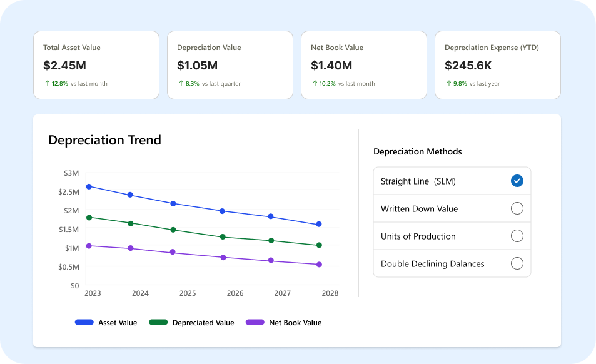Click the 2025 x-axis label
The image size is (596, 364).
(x=188, y=293)
